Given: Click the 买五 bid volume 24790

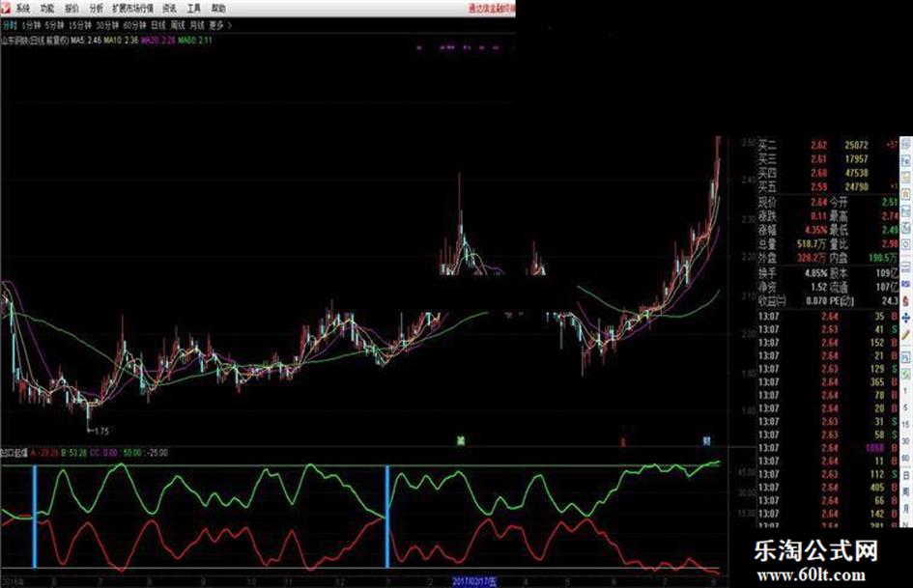Looking at the screenshot, I should [857, 187].
